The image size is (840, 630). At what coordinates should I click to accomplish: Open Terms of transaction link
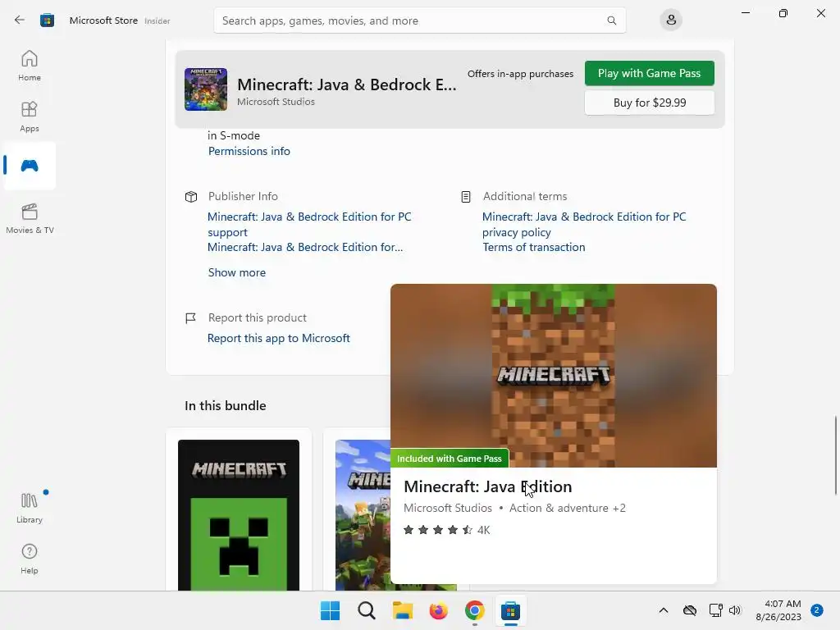pos(533,247)
